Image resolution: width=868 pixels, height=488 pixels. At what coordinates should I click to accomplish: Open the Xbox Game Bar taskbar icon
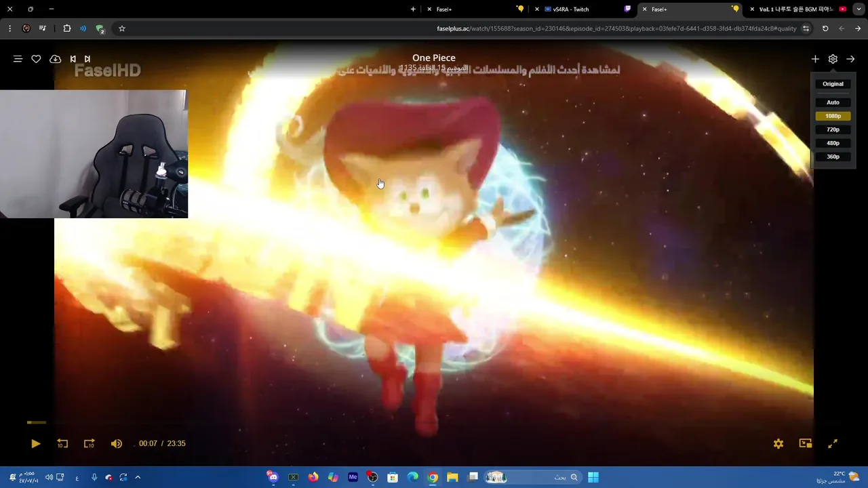click(x=293, y=477)
